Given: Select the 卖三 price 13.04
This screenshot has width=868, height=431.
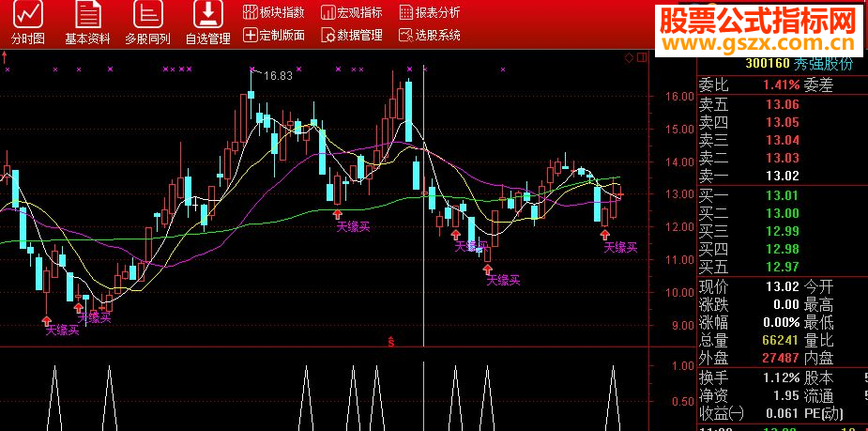Looking at the screenshot, I should pyautogui.click(x=783, y=140).
